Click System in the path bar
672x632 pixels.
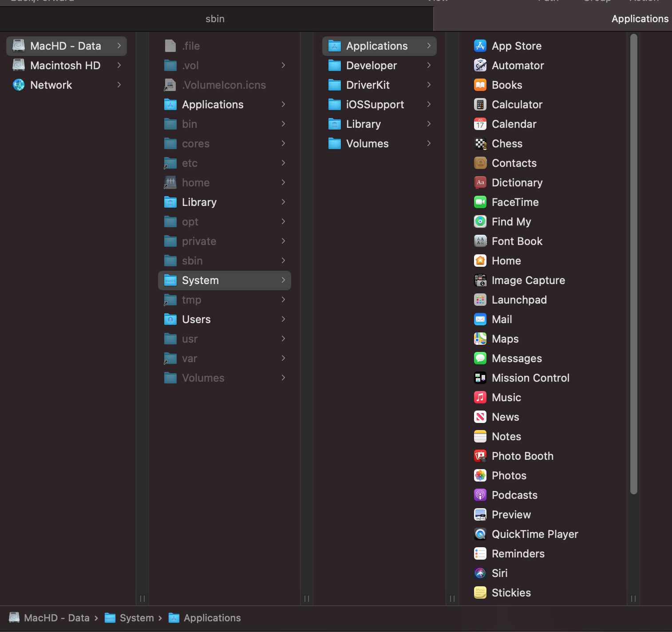point(129,618)
